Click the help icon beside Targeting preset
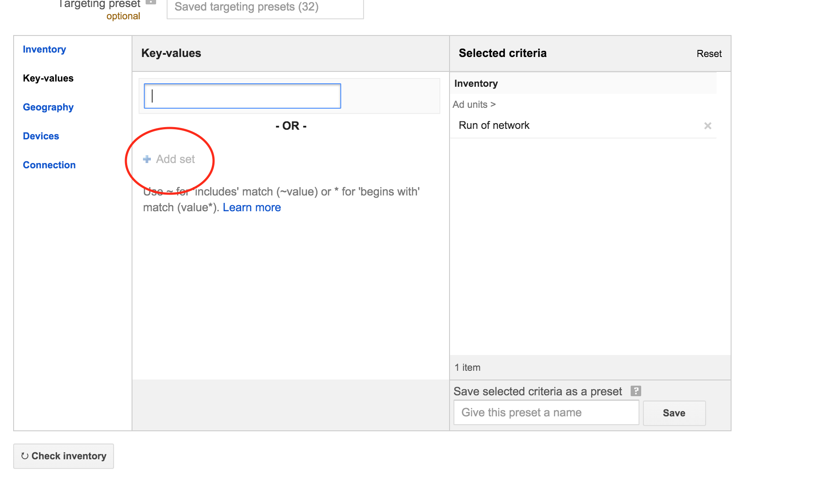The image size is (821, 504). 151,2
